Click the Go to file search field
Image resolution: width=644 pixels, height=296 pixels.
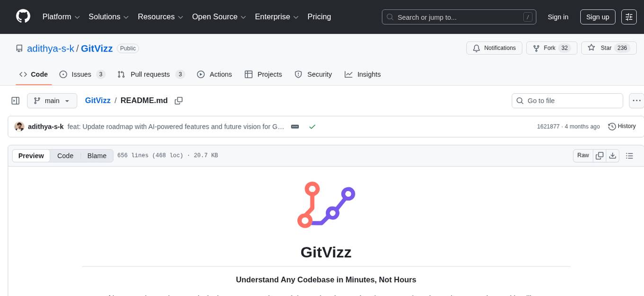pos(567,100)
